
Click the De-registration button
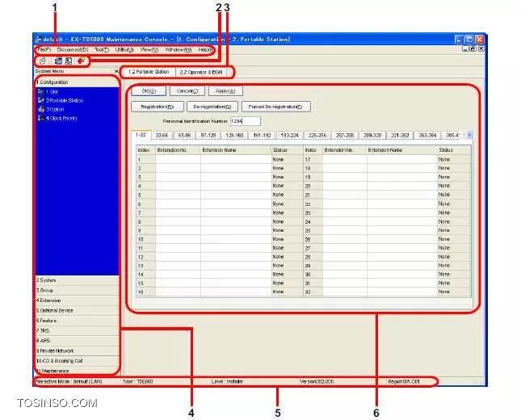click(x=212, y=107)
